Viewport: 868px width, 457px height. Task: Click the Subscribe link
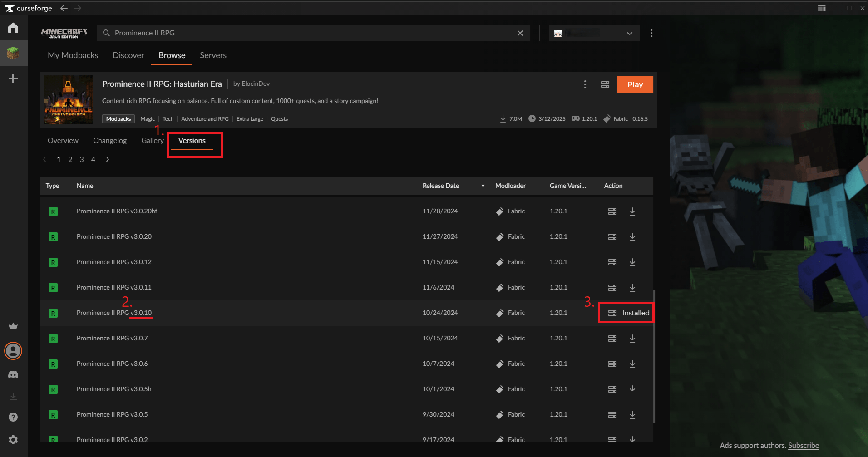click(x=803, y=446)
